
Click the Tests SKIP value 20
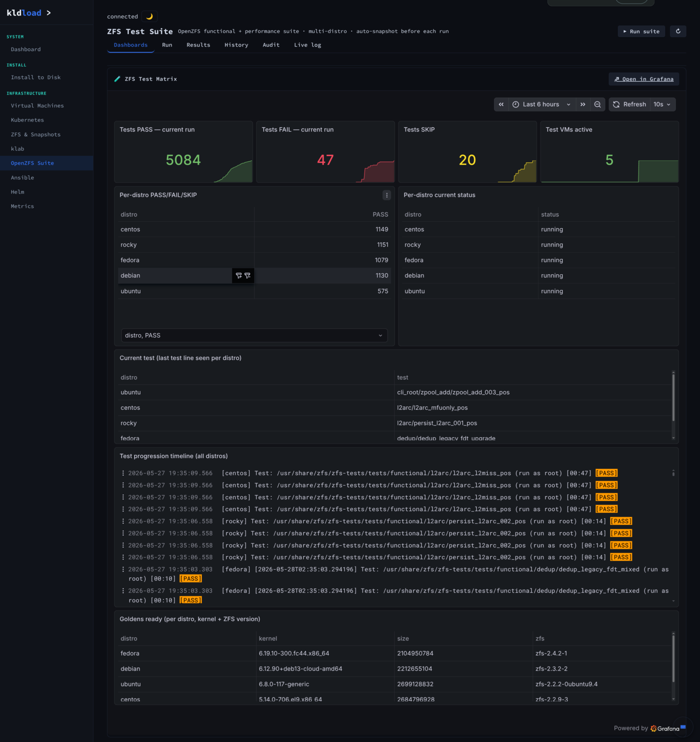point(467,160)
